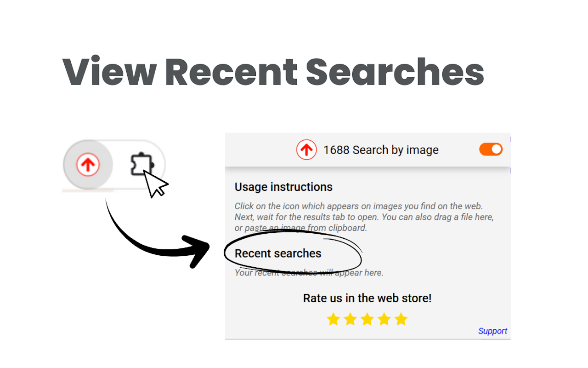
Task: Click the "View Recent Searches" headline
Action: [x=273, y=72]
